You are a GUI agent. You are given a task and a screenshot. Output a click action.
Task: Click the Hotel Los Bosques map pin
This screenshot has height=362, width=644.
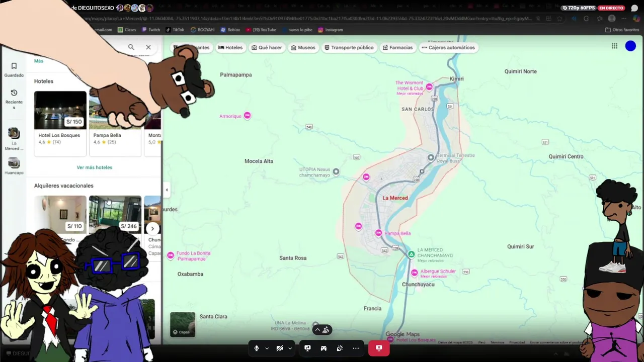pyautogui.click(x=390, y=340)
